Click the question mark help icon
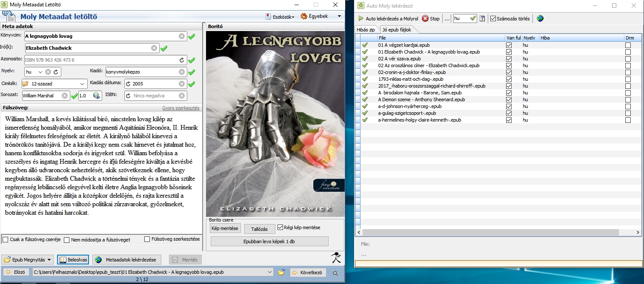 (x=482, y=18)
